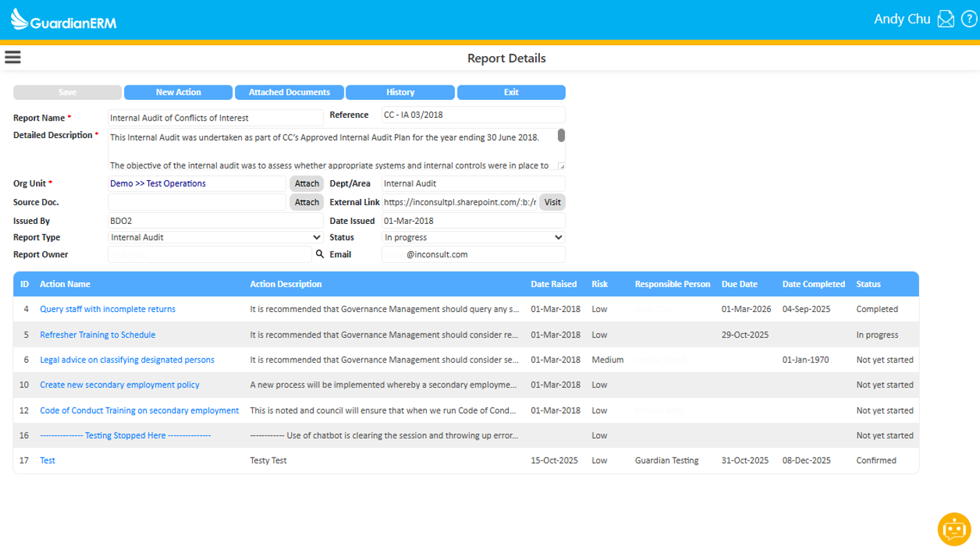Open the chatbot assistant icon
This screenshot has width=980, height=554.
pos(954,530)
